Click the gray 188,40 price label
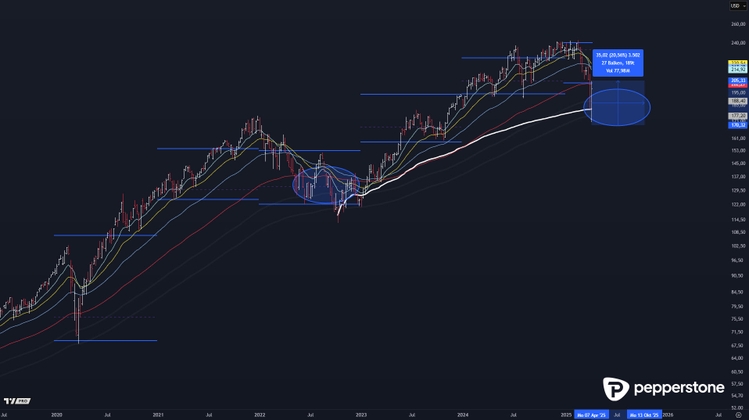749x420 pixels. [x=738, y=101]
